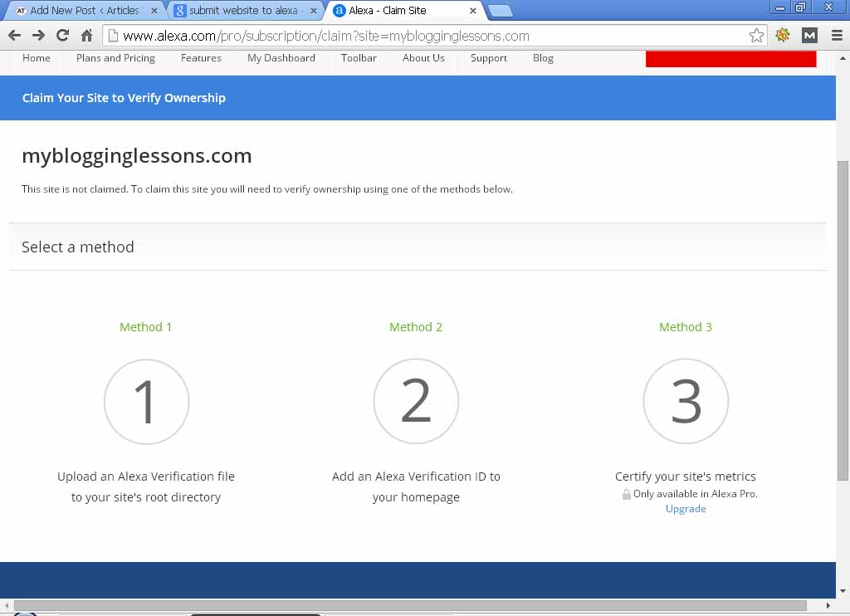Bookmark page with star icon
The height and width of the screenshot is (616, 850).
click(x=756, y=36)
